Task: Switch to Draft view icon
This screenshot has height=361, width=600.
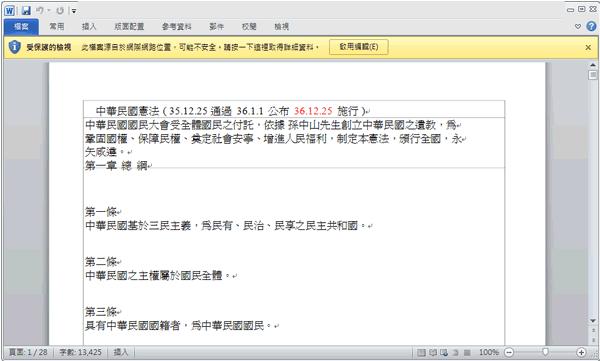Action: click(467, 352)
